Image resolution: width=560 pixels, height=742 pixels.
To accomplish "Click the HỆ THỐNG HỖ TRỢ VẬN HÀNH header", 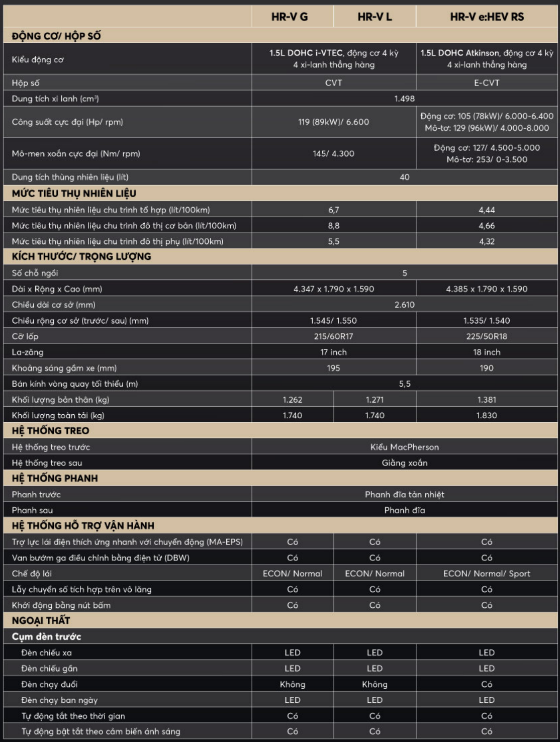I will click(x=83, y=526).
